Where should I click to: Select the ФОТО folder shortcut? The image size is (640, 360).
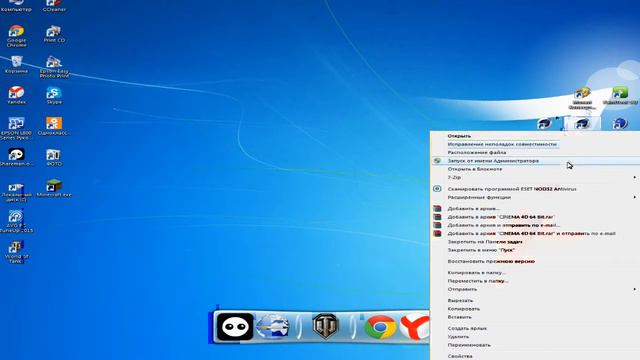pos(53,157)
